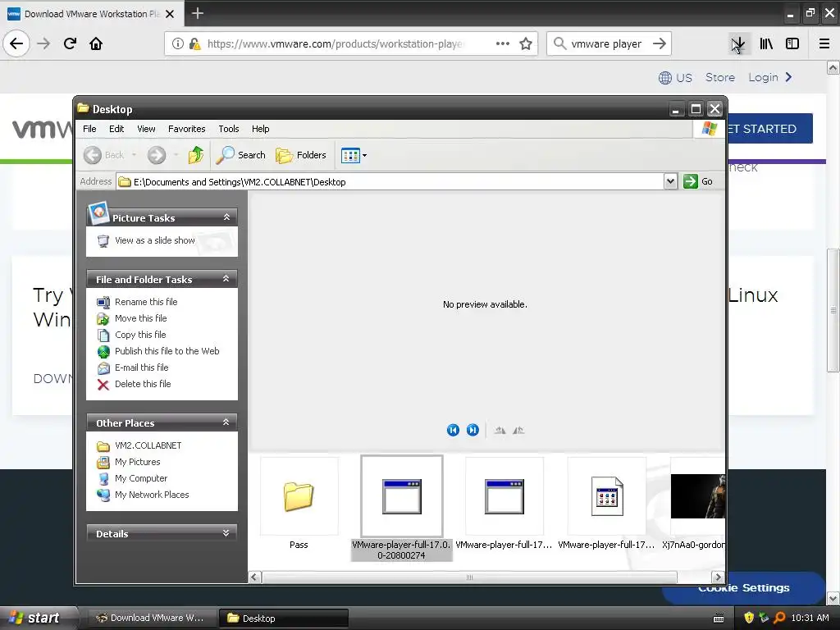Screen dimensions: 840x630
Task: Open My Computer link
Action: coord(141,478)
